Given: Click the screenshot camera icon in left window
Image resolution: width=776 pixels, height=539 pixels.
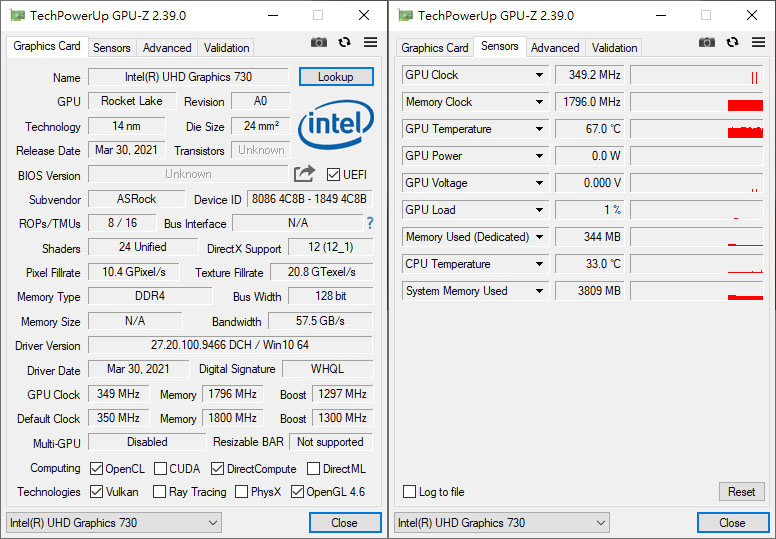Looking at the screenshot, I should click(319, 42).
